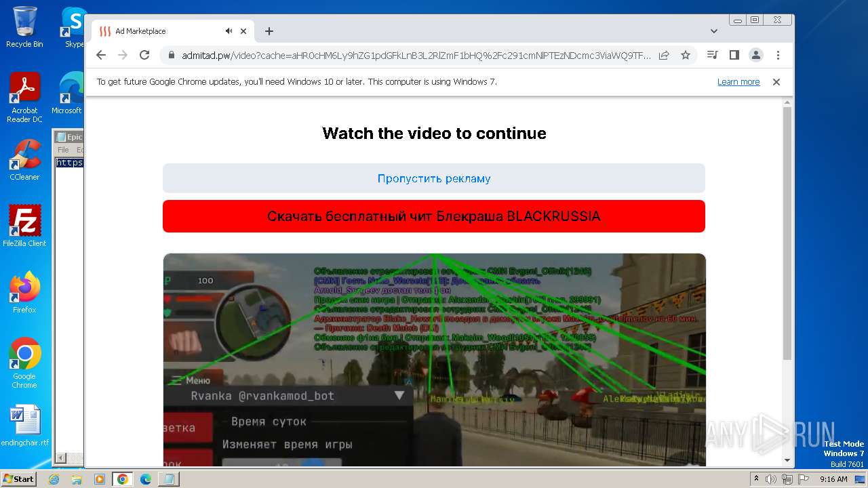Open the Action Center flag icon

(803, 479)
